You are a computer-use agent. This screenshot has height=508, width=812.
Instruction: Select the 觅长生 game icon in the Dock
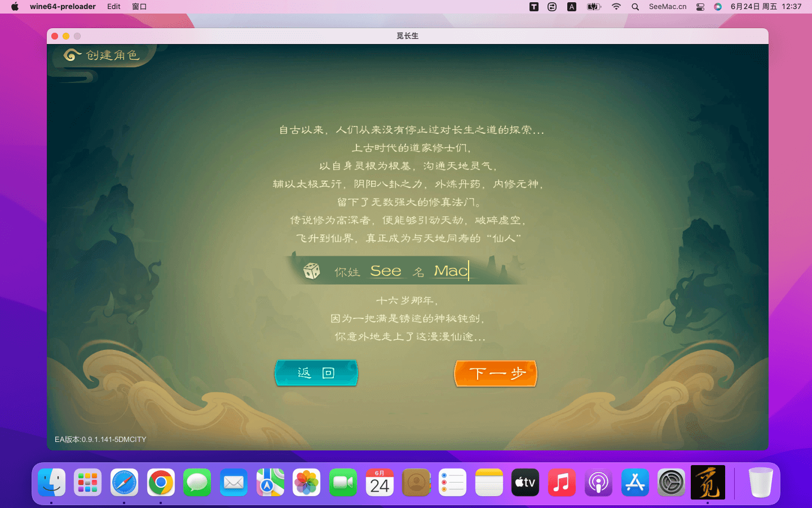tap(708, 482)
